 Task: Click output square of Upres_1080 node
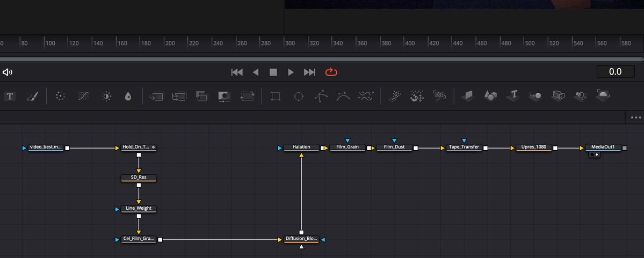click(555, 148)
